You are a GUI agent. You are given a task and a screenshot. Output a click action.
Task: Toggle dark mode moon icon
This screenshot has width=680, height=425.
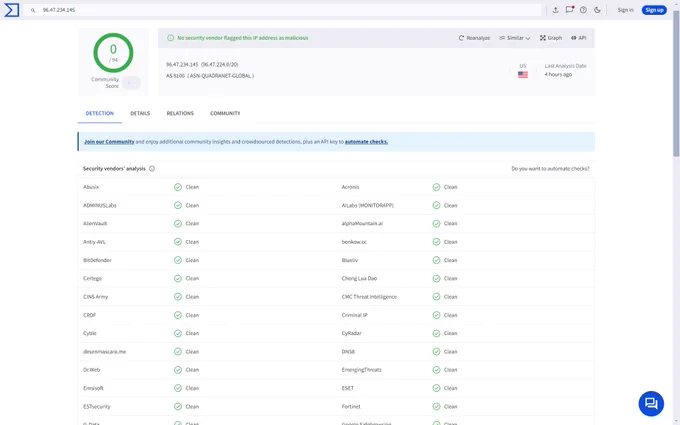pyautogui.click(x=597, y=10)
